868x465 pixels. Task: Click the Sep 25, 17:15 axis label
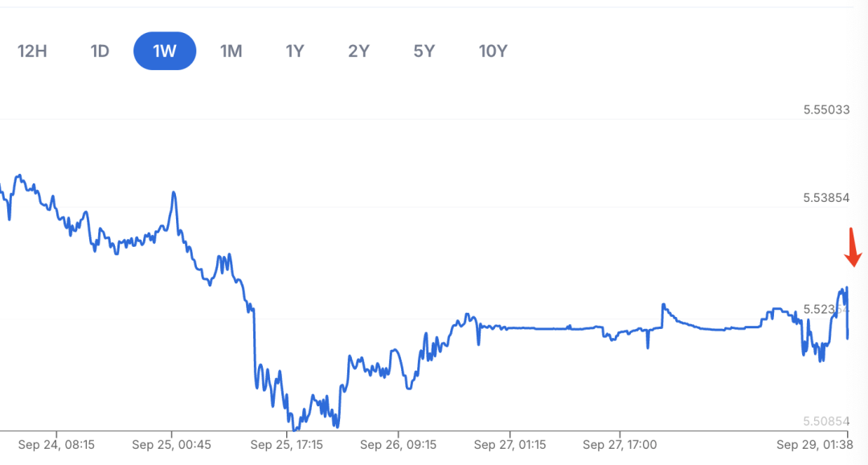286,444
